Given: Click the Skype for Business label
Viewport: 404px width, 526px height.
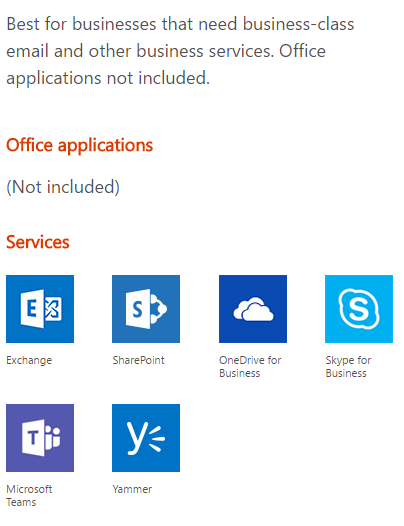Looking at the screenshot, I should pyautogui.click(x=348, y=366).
